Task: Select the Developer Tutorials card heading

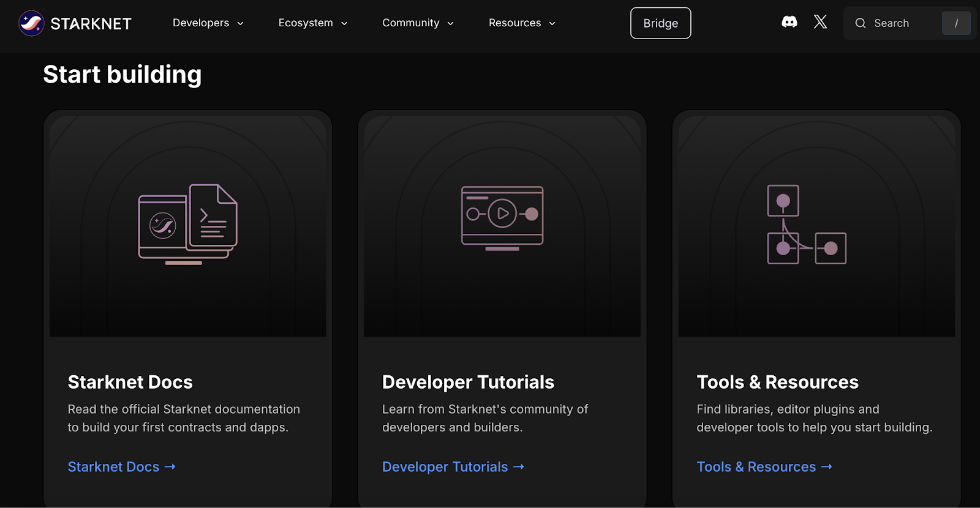Action: [468, 383]
